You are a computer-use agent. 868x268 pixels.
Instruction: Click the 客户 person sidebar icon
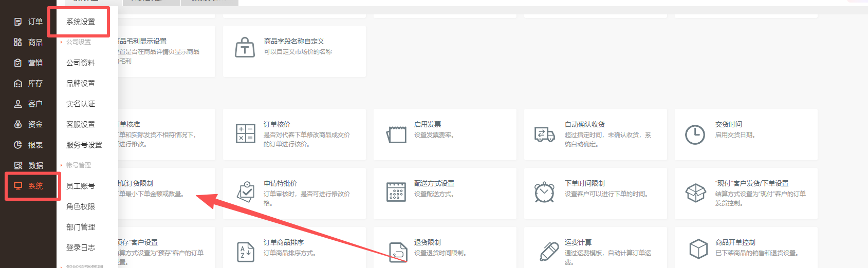click(x=18, y=104)
